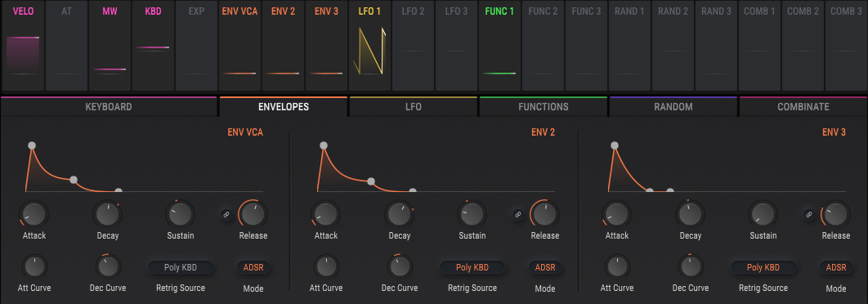Click the ENV 2 Att Curve knob
This screenshot has width=868, height=304.
(326, 267)
